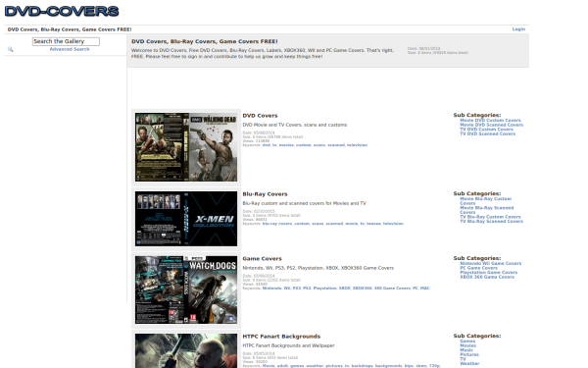588x368 pixels.
Task: Click the 'custom' keyword in Blu-Ray Covers row
Action: 302,224
